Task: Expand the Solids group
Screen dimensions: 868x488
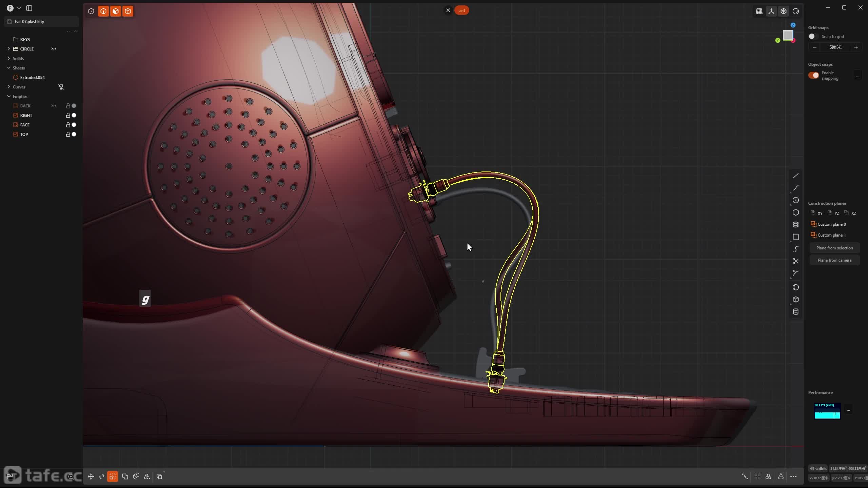Action: [x=9, y=58]
